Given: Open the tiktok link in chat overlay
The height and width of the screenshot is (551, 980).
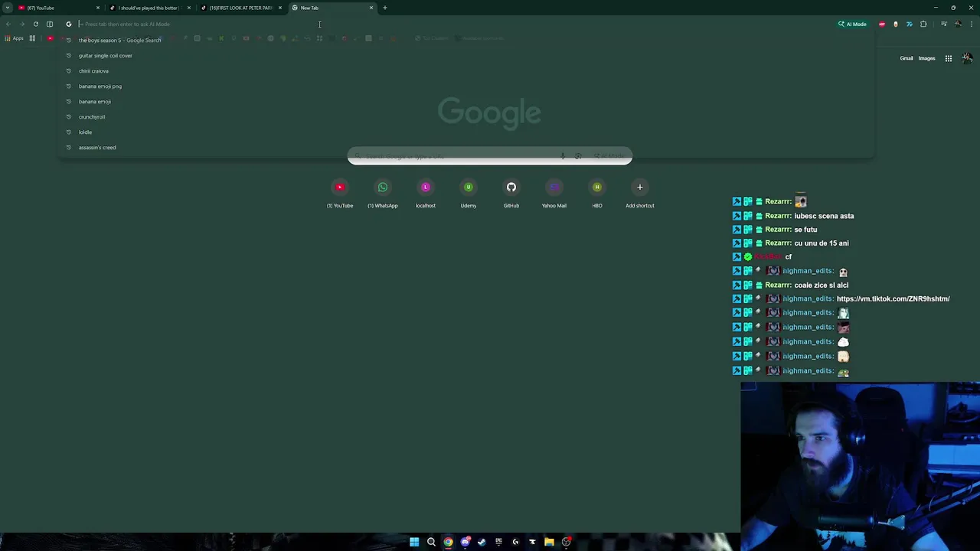Looking at the screenshot, I should coord(893,298).
